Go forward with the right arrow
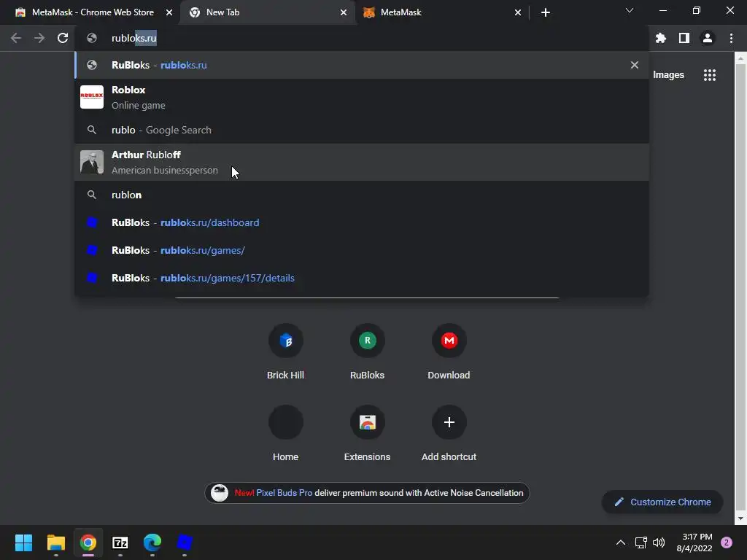The height and width of the screenshot is (560, 747). tap(39, 38)
